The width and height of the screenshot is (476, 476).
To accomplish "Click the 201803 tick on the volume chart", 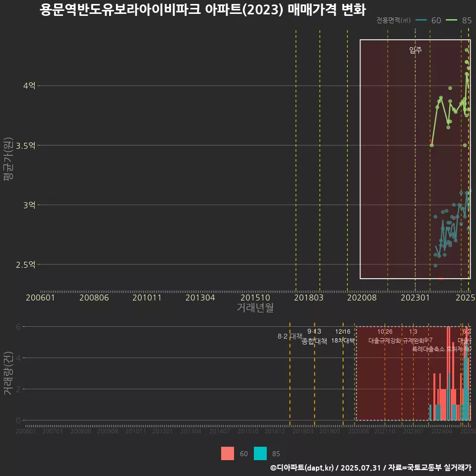I will tap(302, 431).
